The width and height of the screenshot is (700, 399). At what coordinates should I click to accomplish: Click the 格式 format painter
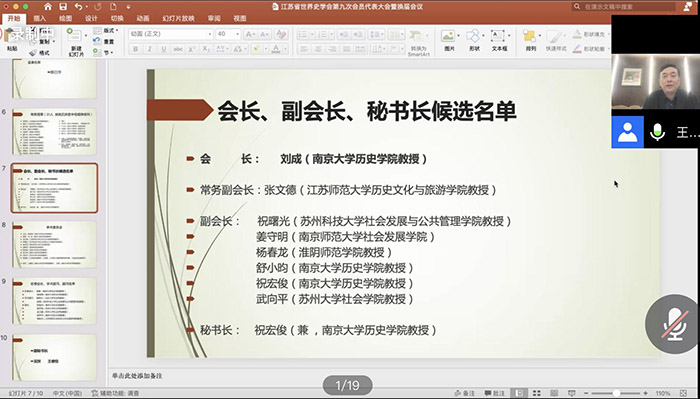click(x=39, y=53)
